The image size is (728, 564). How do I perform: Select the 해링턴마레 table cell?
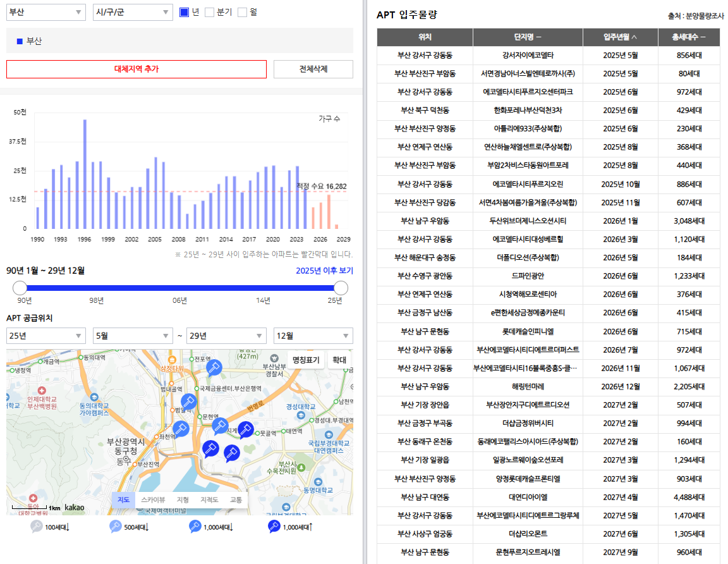pos(528,386)
